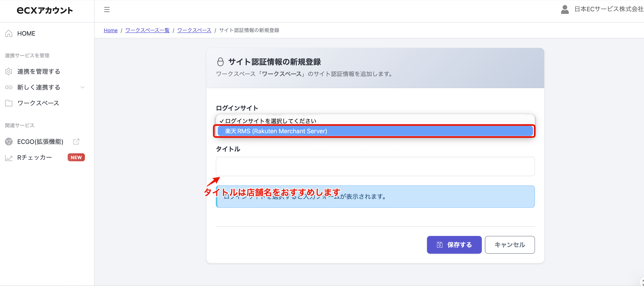The height and width of the screenshot is (286, 644).
Task: Open the Home breadcrumb link
Action: click(111, 30)
